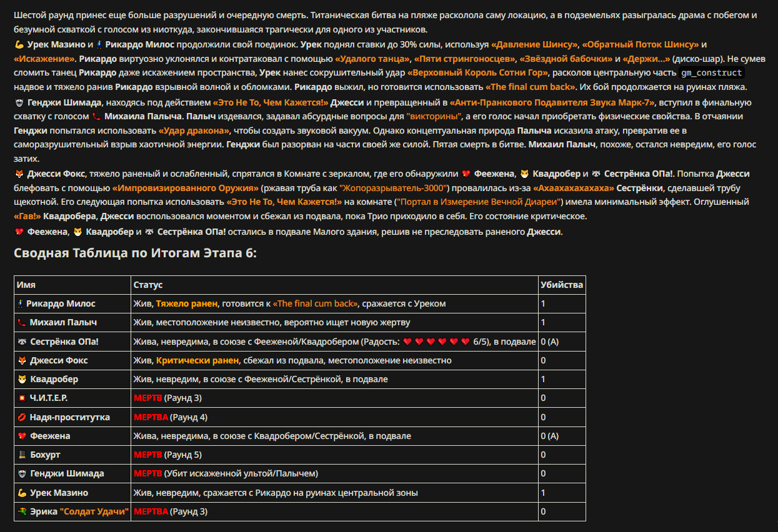Click «Анти-Пранкового Подавителя Звука Марк-7»
778x532 pixels.
coord(551,102)
